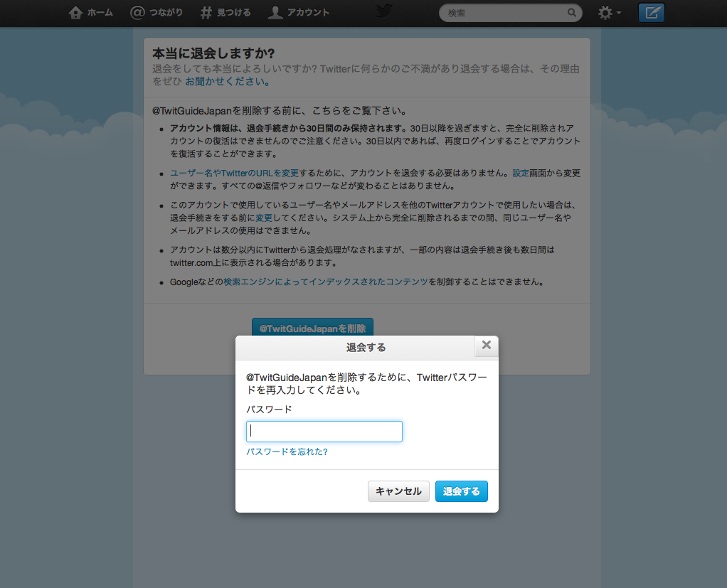Click the ホーム label in the navigation bar
Viewport: 727px width, 588px height.
[100, 13]
